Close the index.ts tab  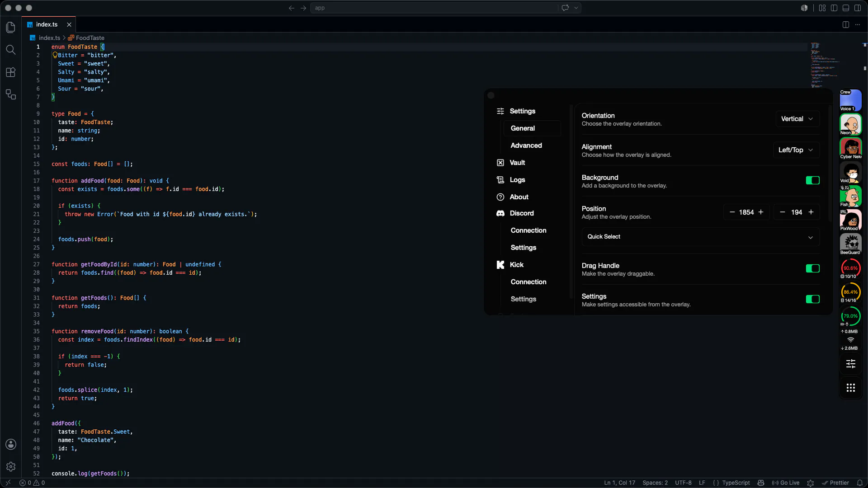click(69, 25)
